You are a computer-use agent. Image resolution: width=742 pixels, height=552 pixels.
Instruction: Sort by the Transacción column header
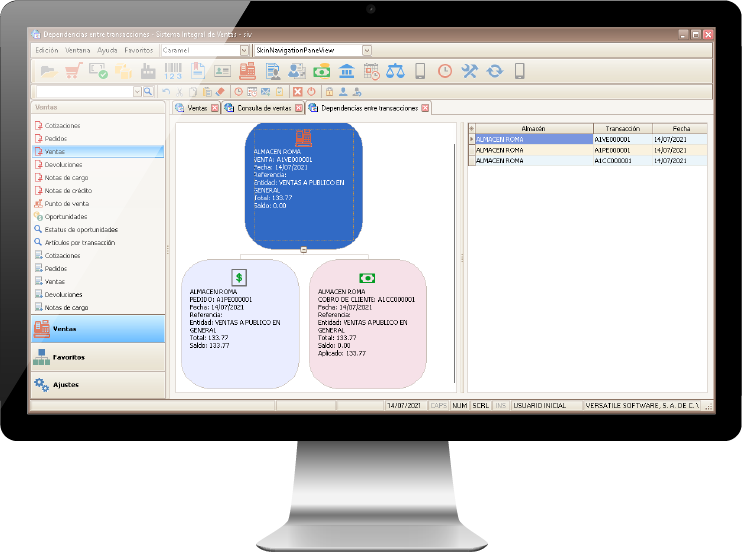(x=623, y=128)
